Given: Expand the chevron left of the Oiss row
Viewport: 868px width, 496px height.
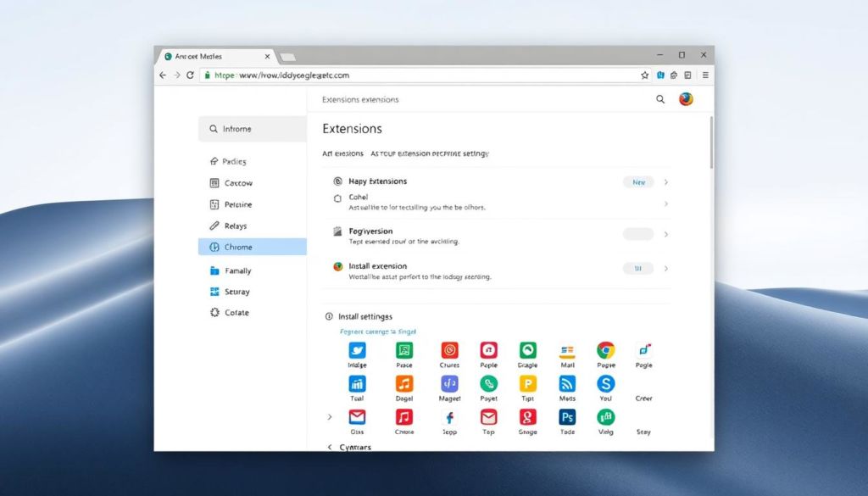Looking at the screenshot, I should (330, 417).
